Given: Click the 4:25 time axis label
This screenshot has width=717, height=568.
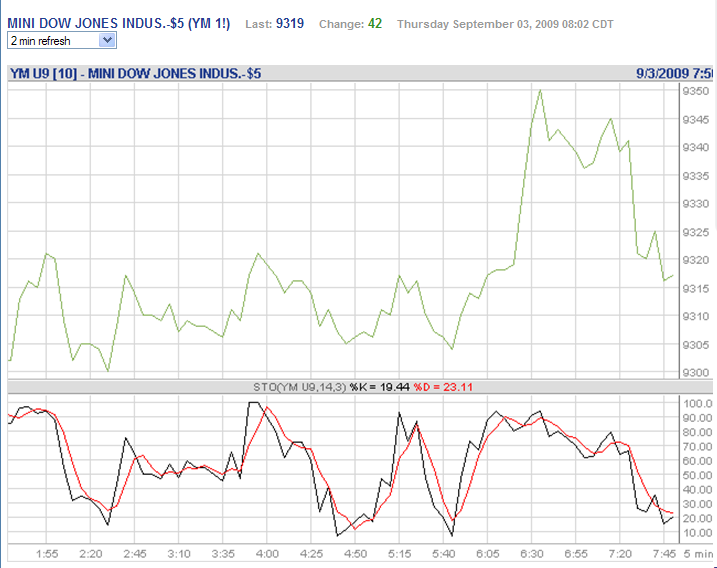Looking at the screenshot, I should (x=311, y=554).
